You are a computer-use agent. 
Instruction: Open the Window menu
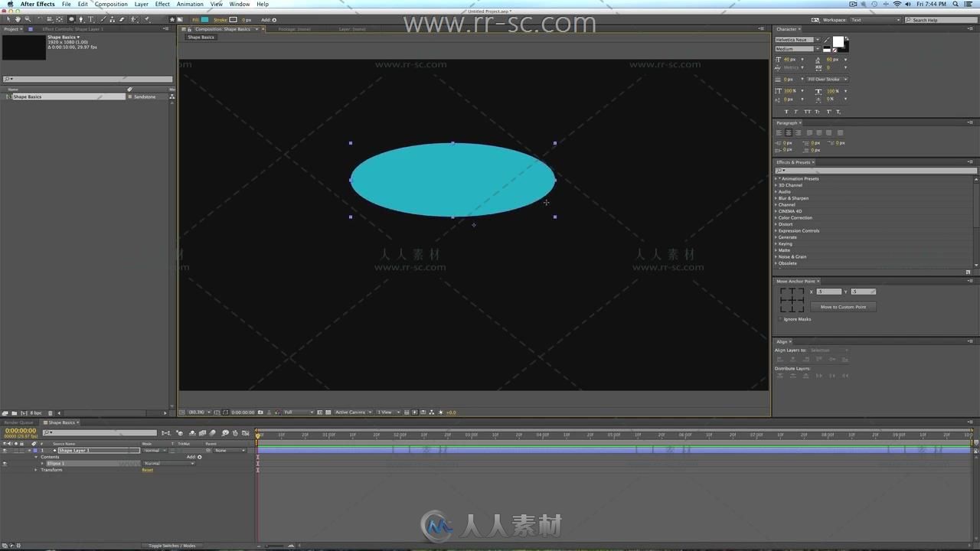[240, 4]
